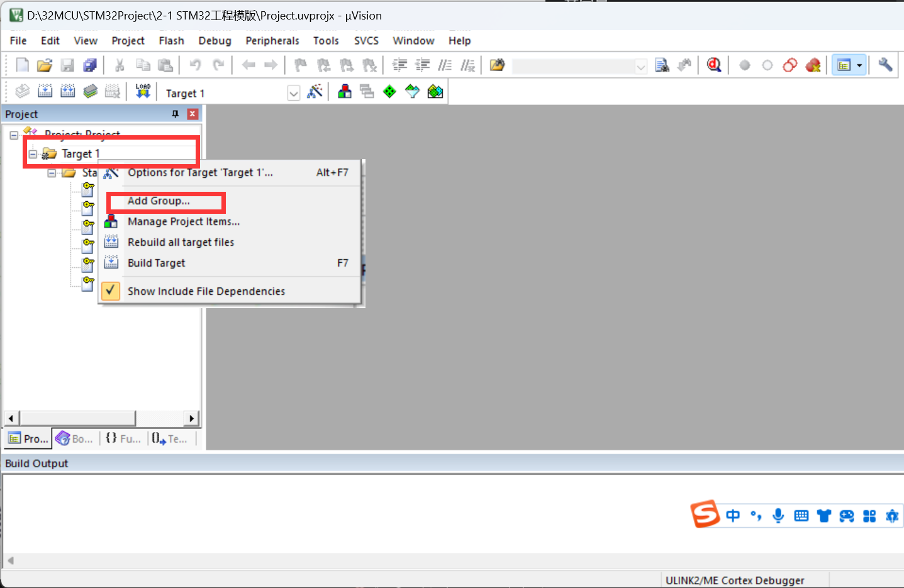Navigate forwards with the right arrow icon

[271, 65]
